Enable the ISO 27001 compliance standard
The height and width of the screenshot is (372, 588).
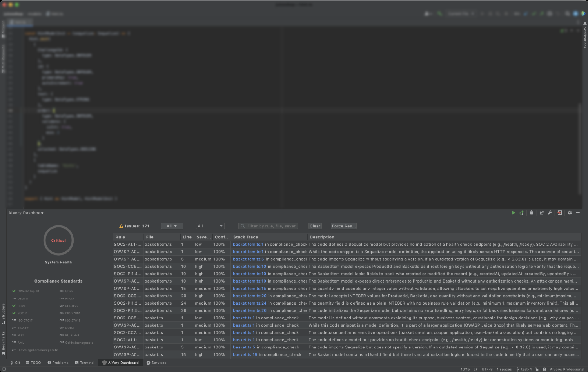click(70, 313)
